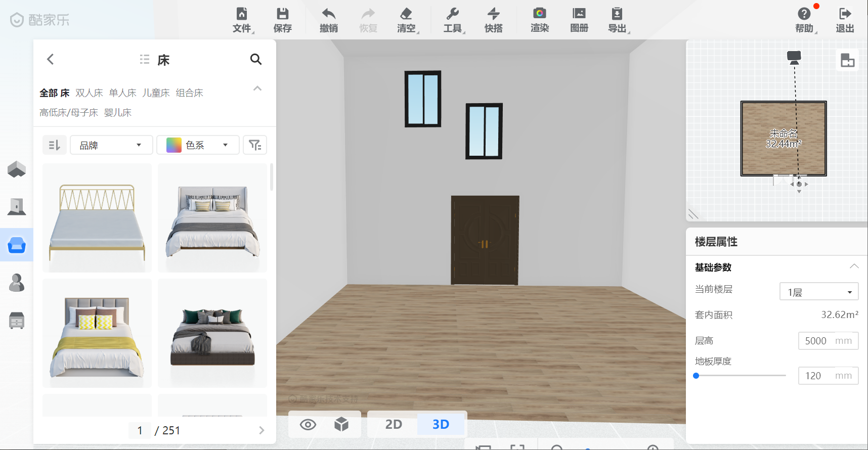The width and height of the screenshot is (868, 450).
Task: Open search in the bed catalog
Action: pyautogui.click(x=256, y=59)
